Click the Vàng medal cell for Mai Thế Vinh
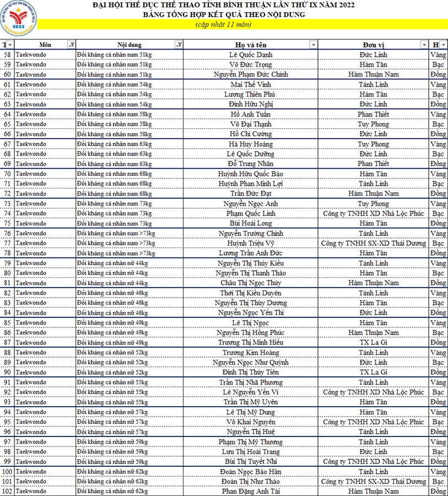This screenshot has width=448, height=496. click(439, 84)
